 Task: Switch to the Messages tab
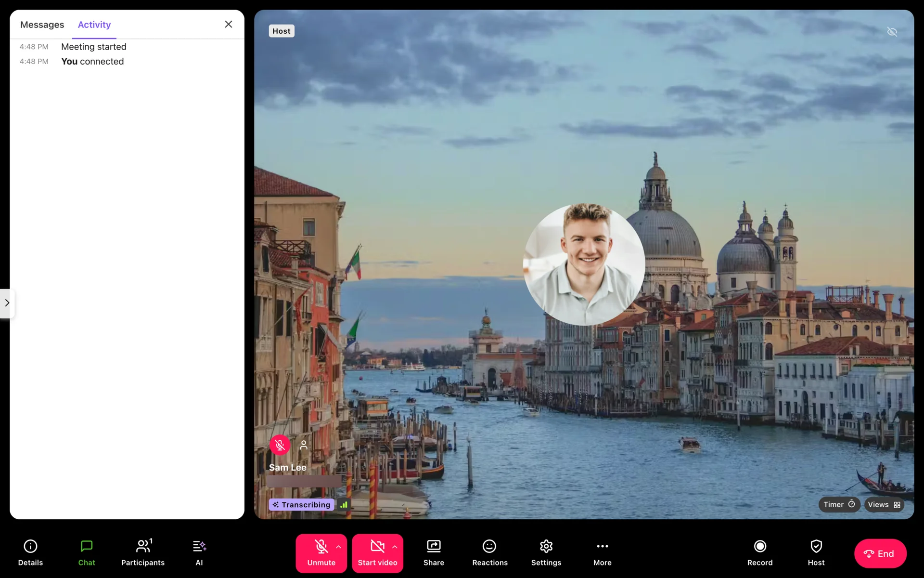click(x=42, y=25)
